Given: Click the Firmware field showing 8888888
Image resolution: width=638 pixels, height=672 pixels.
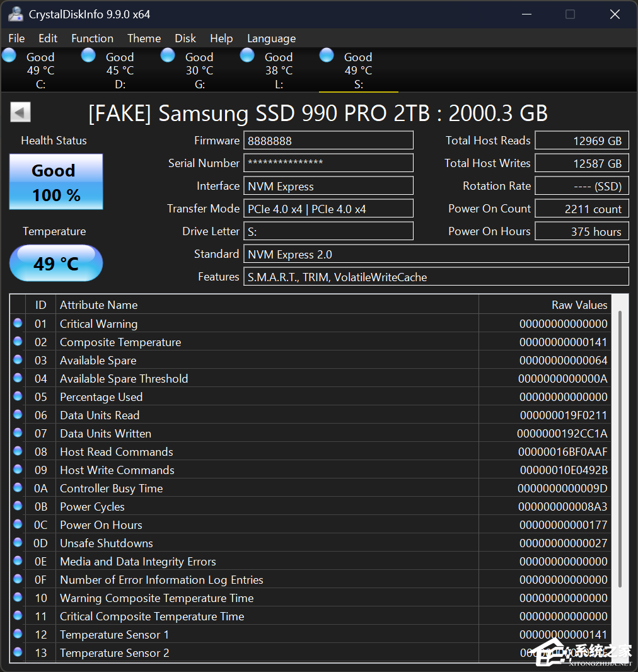Looking at the screenshot, I should tap(328, 141).
